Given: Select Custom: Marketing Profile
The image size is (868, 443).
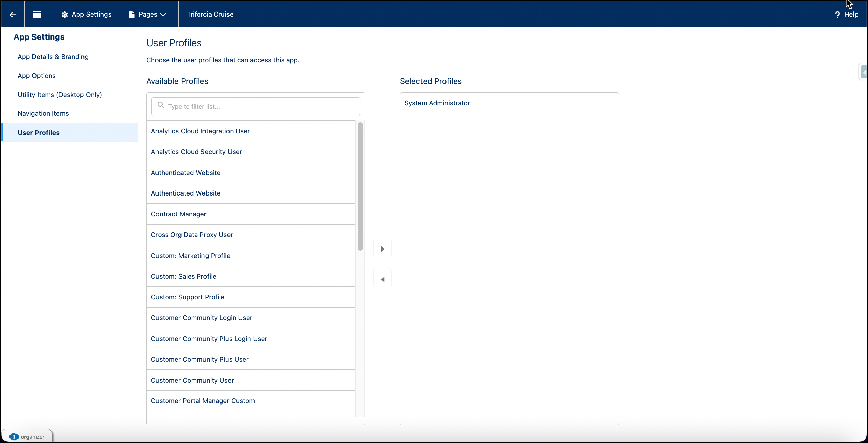Looking at the screenshot, I should [251, 256].
